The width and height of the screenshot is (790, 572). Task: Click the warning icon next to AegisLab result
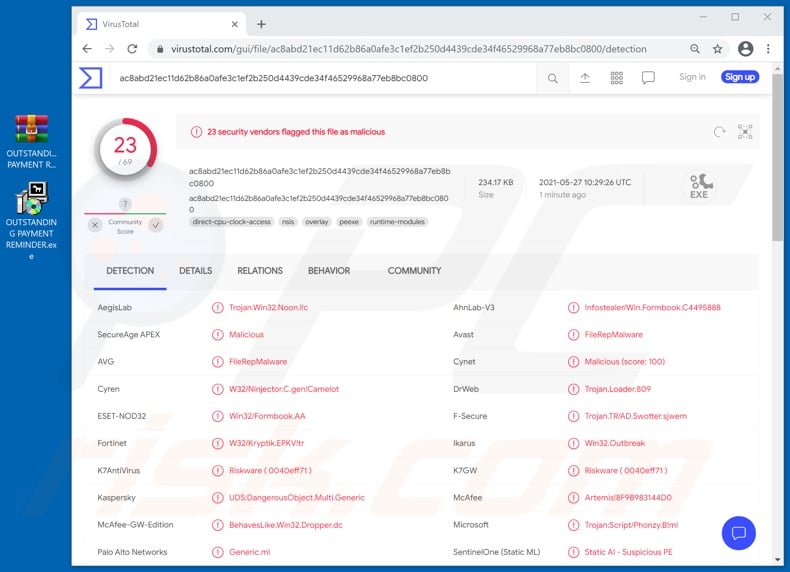218,307
